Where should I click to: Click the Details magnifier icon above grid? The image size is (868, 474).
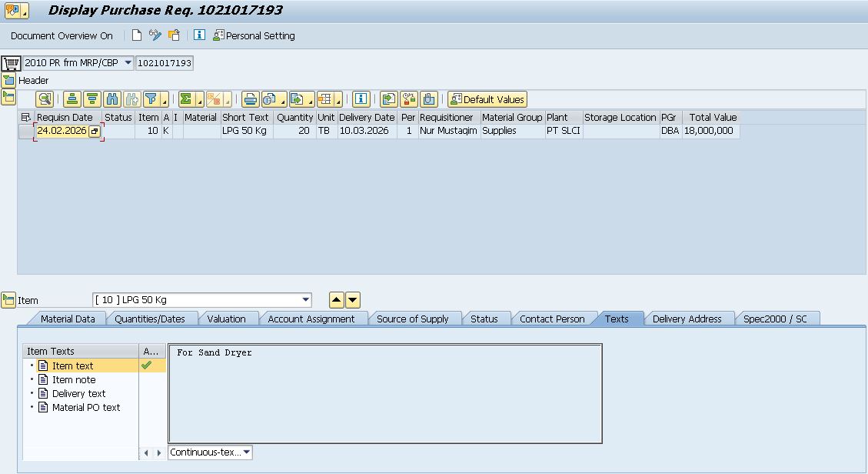click(x=45, y=99)
